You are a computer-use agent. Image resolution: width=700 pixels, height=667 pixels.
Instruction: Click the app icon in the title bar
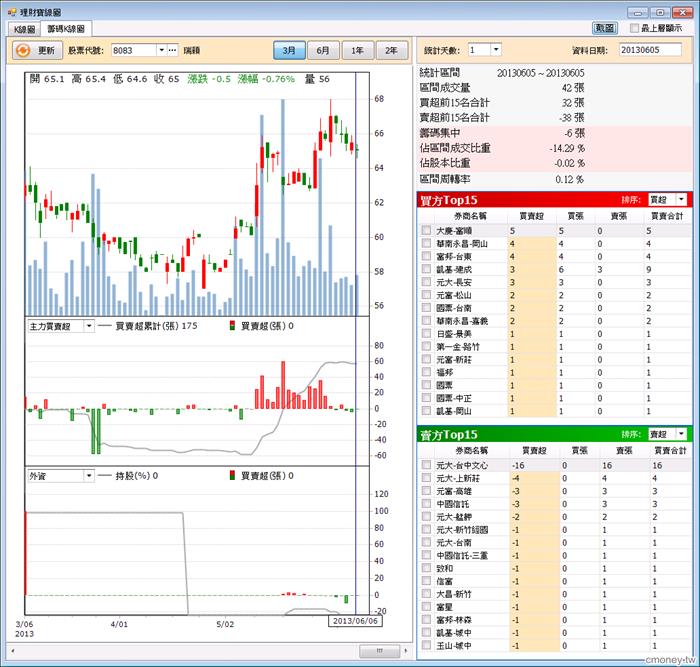12,12
